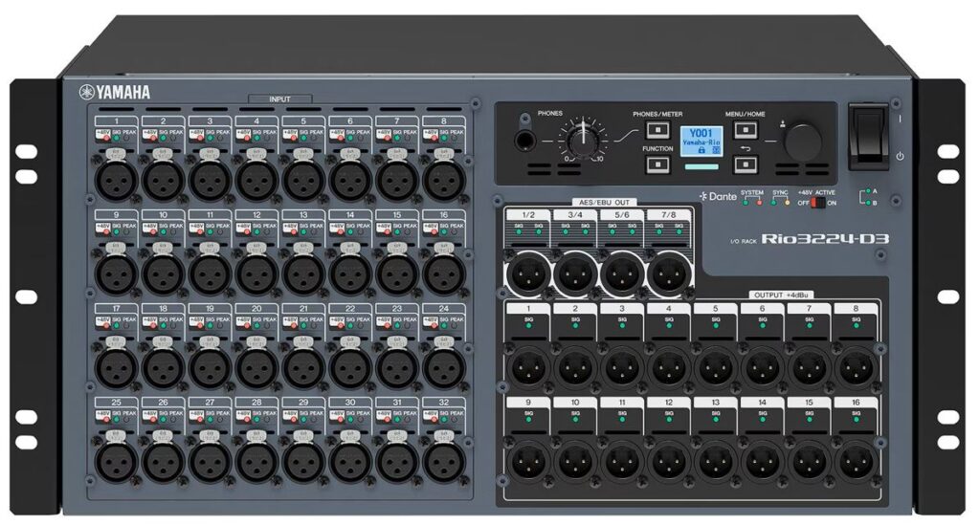Viewport: 980px width, 525px height.
Task: Click AES/EBU out 7/8 XLR connector
Action: 669,273
